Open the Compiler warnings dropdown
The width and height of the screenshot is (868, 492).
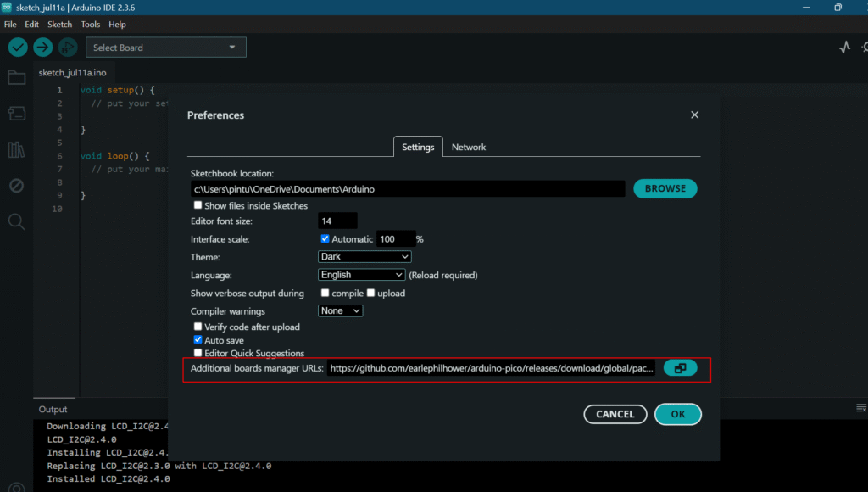(341, 310)
